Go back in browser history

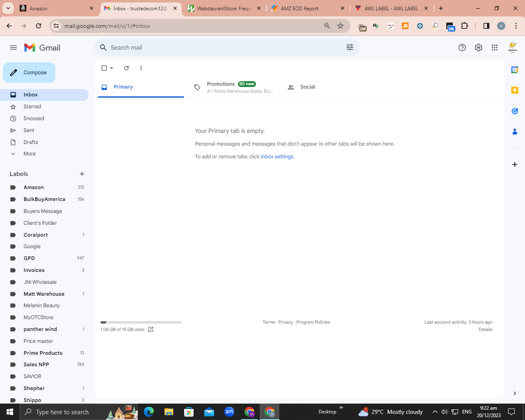coord(9,26)
